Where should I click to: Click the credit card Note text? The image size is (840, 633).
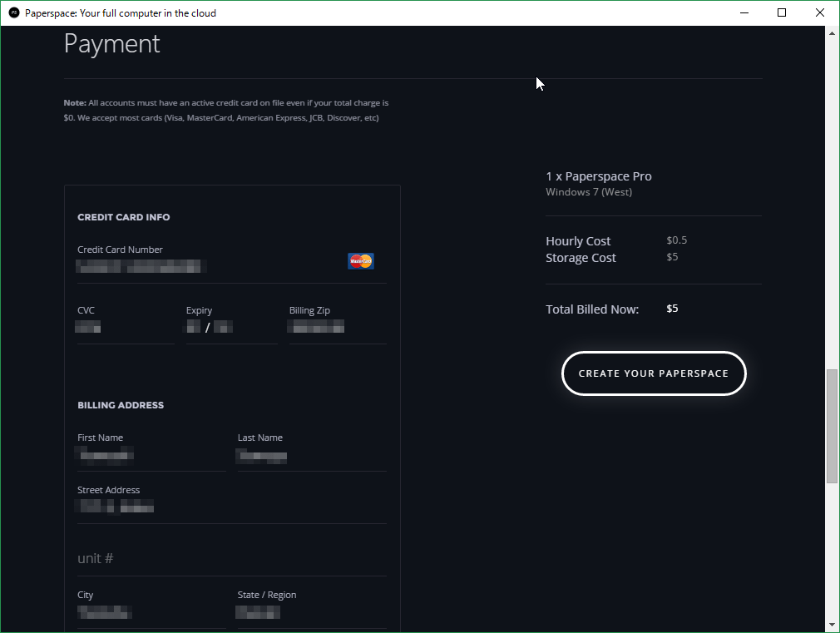(x=226, y=111)
